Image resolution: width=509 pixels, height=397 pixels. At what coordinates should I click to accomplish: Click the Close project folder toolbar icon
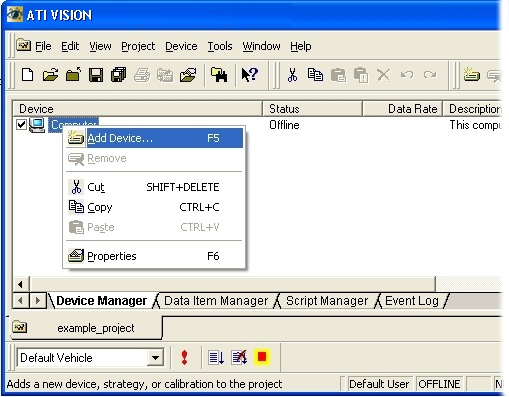(73, 75)
